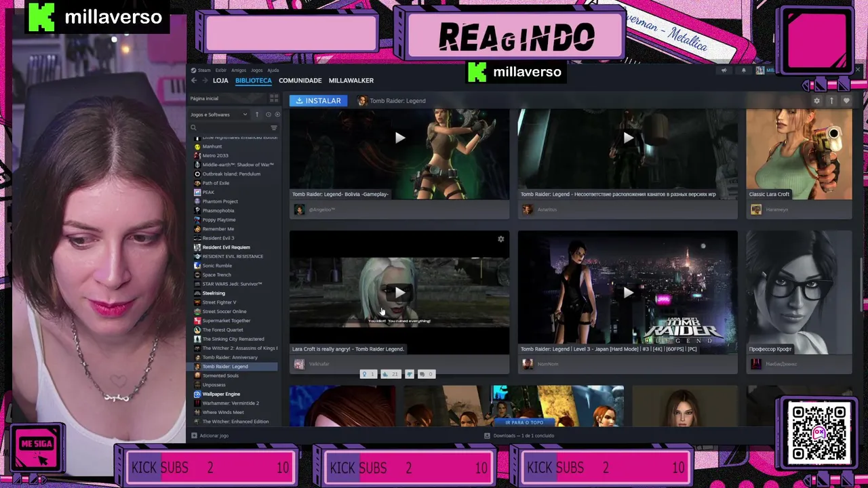This screenshot has height=488, width=868.
Task: Select Tomb Raider: Anniversary in the list
Action: tap(230, 357)
